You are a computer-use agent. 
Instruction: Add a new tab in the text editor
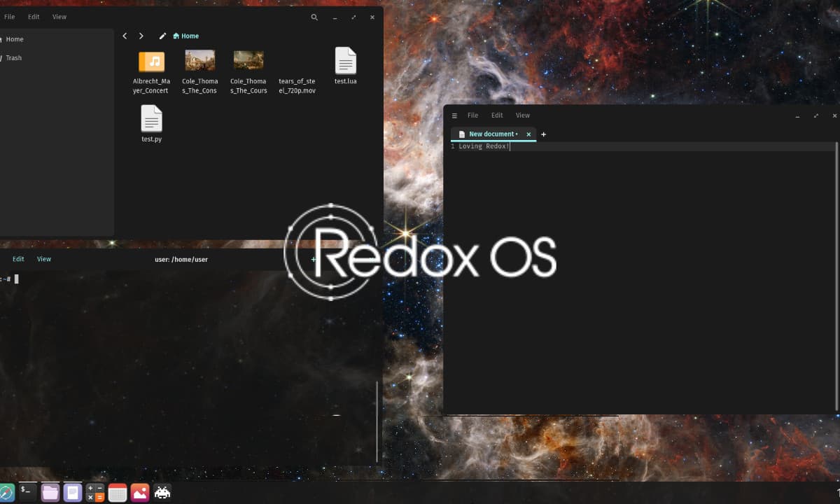click(544, 134)
